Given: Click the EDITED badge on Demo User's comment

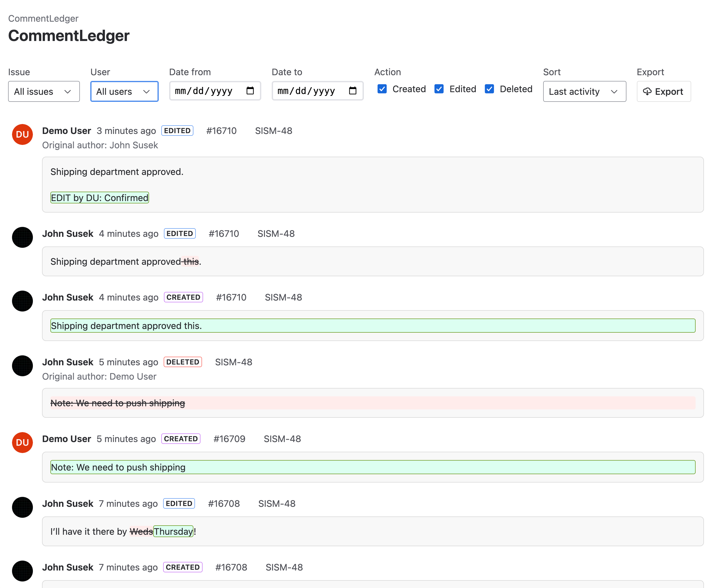Looking at the screenshot, I should [177, 131].
